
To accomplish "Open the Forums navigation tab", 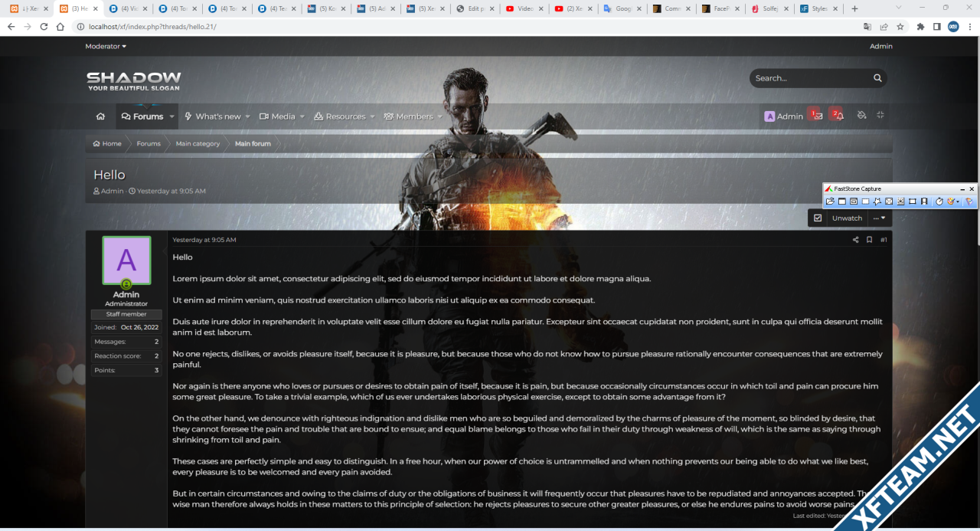I will [142, 116].
